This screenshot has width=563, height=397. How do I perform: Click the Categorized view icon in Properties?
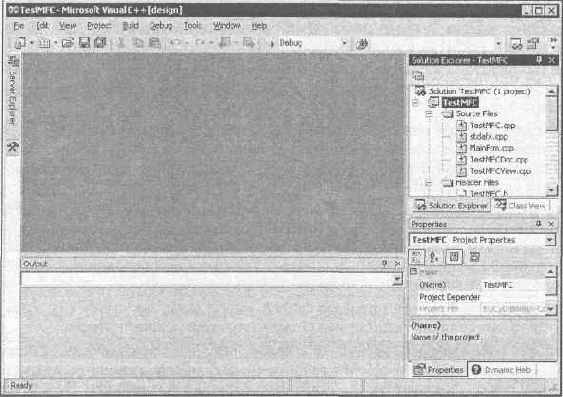click(x=417, y=257)
